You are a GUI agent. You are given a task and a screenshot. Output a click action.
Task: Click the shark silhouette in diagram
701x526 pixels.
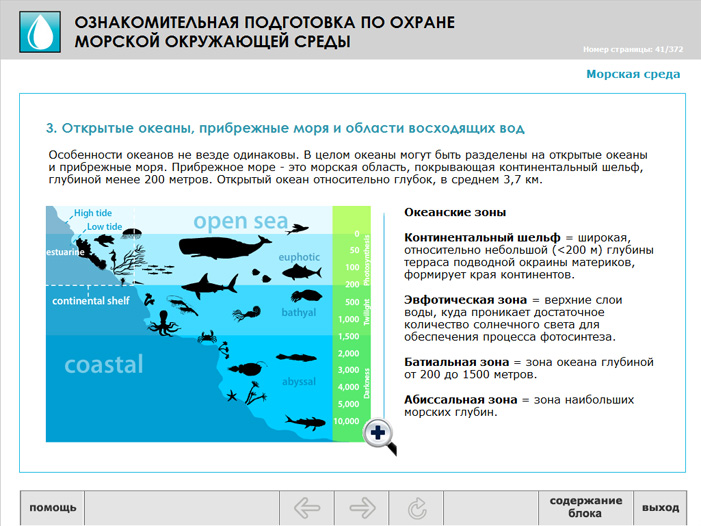click(210, 286)
